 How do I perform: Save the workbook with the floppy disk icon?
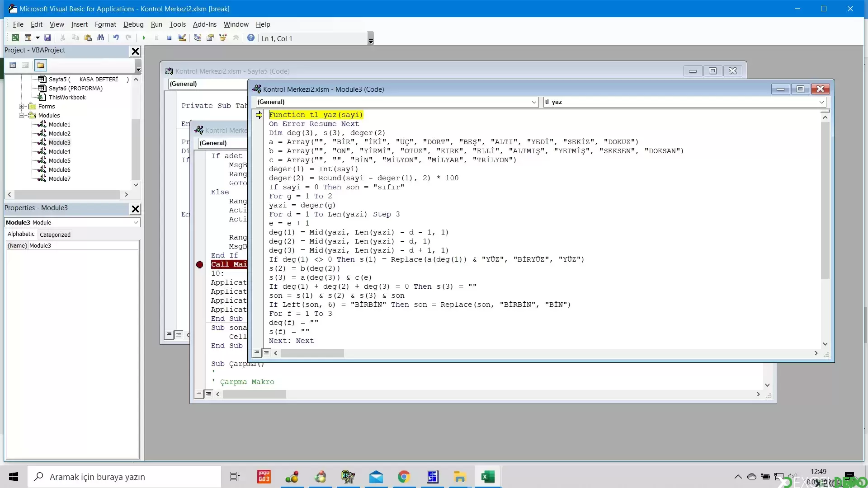coord(47,38)
